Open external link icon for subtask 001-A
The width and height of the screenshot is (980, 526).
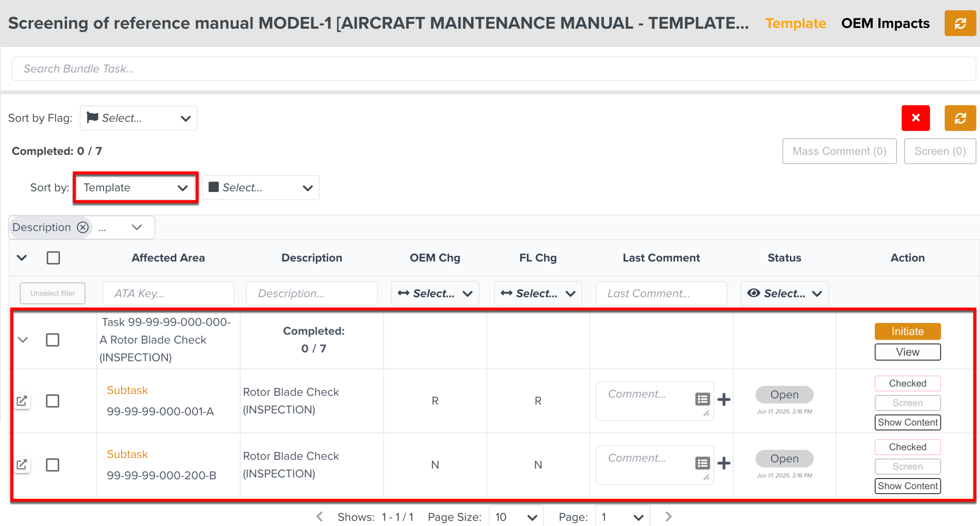[22, 401]
